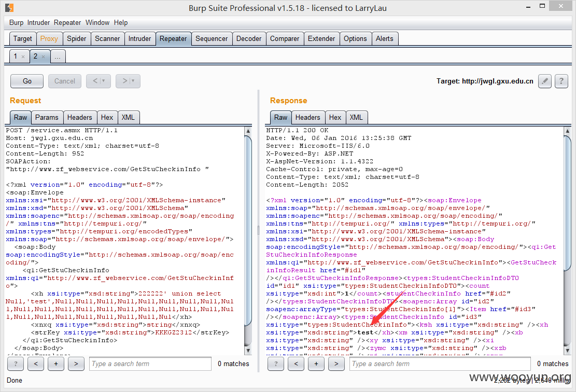Switch to the Intruder tool tab
Screen dimensions: 576x392
[x=139, y=38]
